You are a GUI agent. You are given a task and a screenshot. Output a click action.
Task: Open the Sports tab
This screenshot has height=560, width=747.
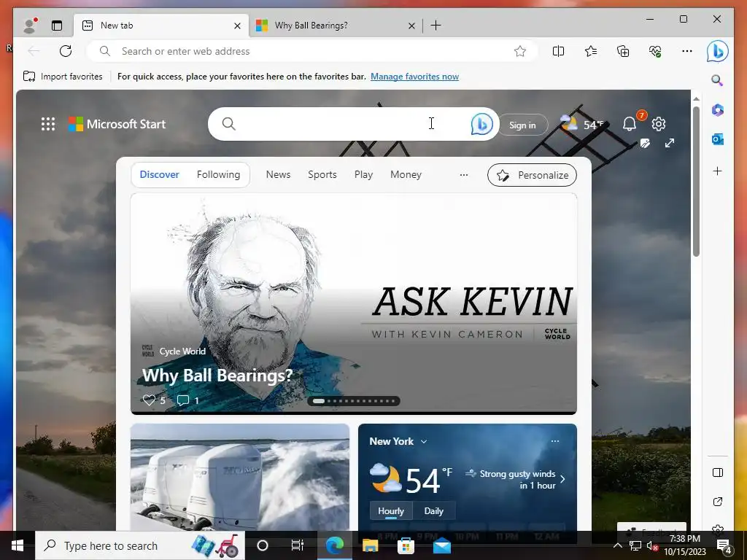(322, 175)
